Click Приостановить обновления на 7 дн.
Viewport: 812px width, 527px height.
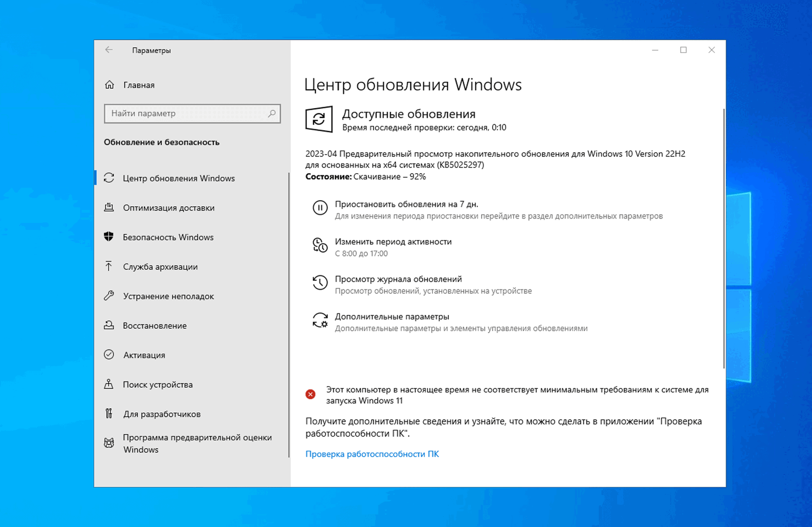[x=406, y=204]
